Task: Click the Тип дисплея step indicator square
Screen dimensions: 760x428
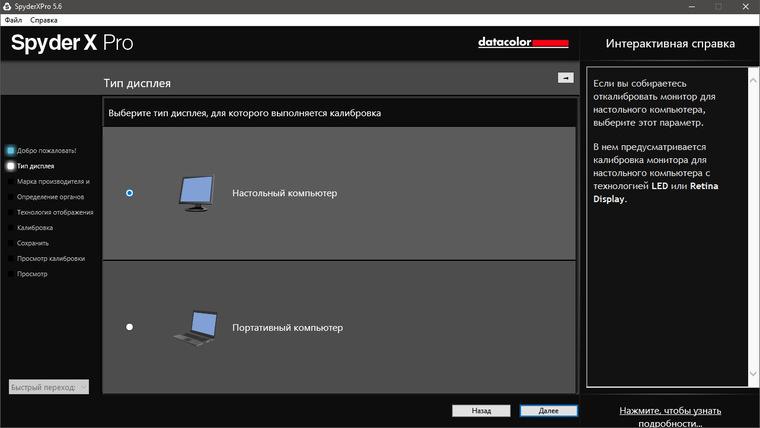Action: (x=10, y=166)
